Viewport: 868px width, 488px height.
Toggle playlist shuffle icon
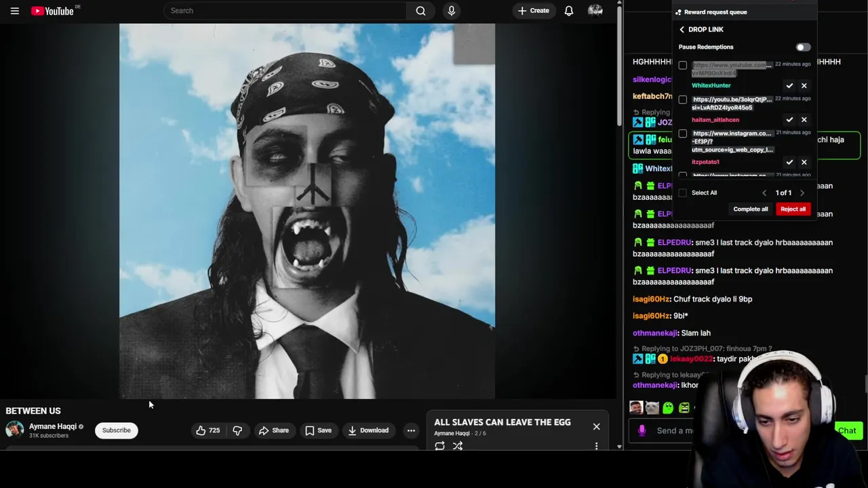(x=458, y=445)
